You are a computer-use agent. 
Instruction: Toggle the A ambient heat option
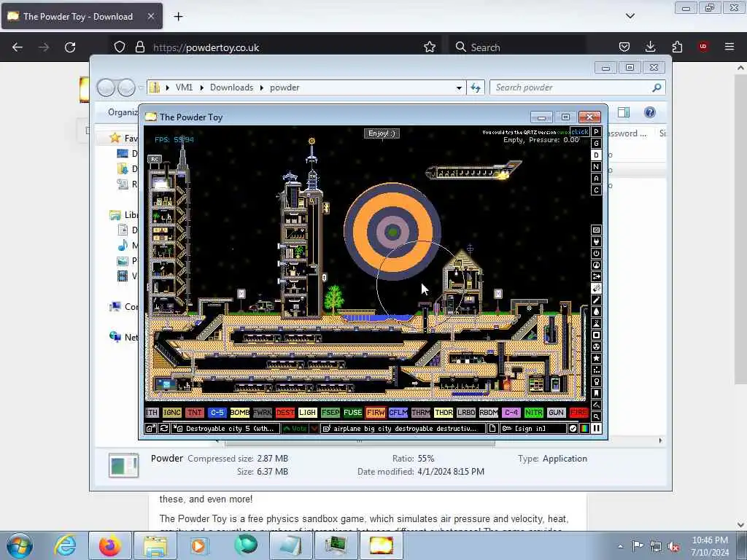[596, 179]
